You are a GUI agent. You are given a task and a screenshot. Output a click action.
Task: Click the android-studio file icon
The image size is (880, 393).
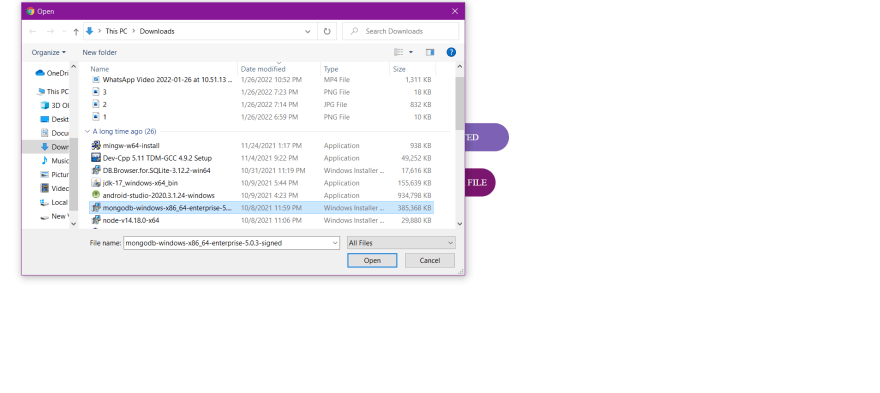(95, 195)
